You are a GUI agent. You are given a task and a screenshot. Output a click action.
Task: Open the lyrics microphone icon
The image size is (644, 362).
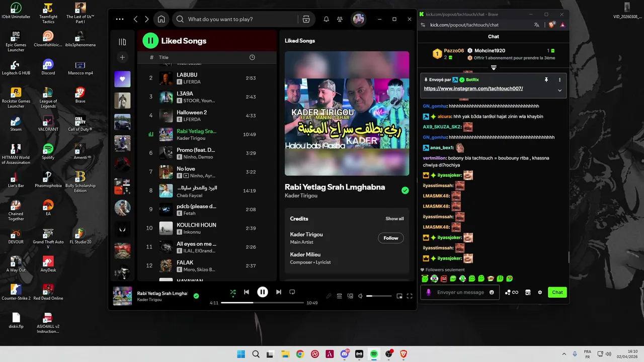pos(329,296)
